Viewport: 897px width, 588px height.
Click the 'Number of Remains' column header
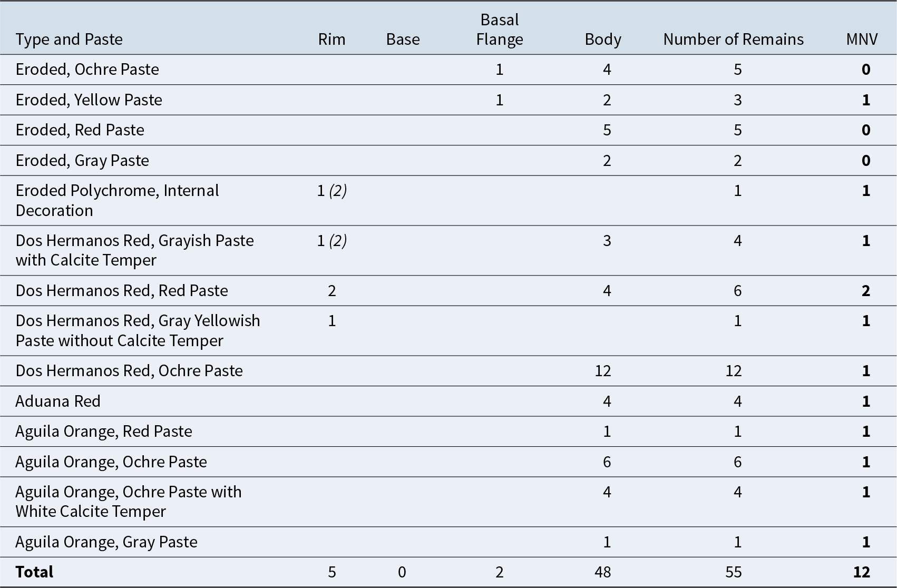point(733,40)
